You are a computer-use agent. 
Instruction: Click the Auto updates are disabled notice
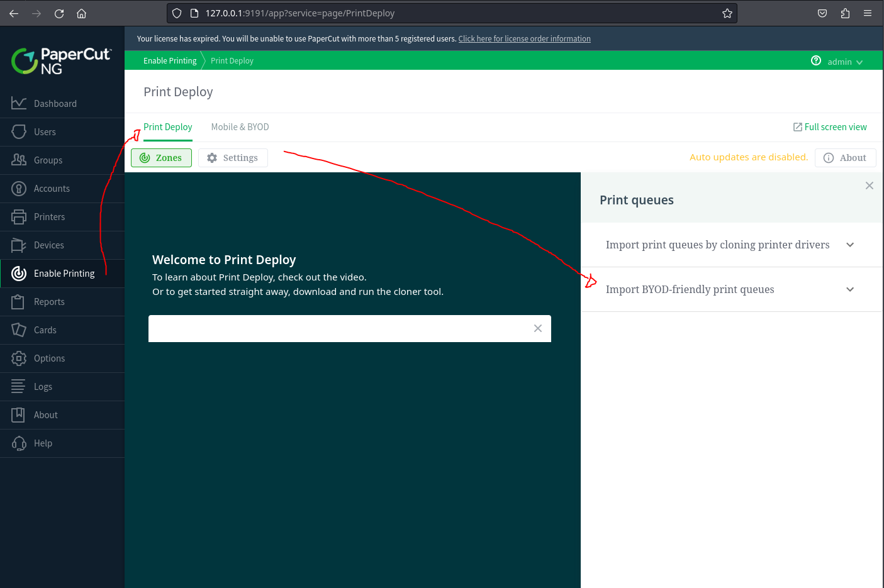pyautogui.click(x=749, y=157)
